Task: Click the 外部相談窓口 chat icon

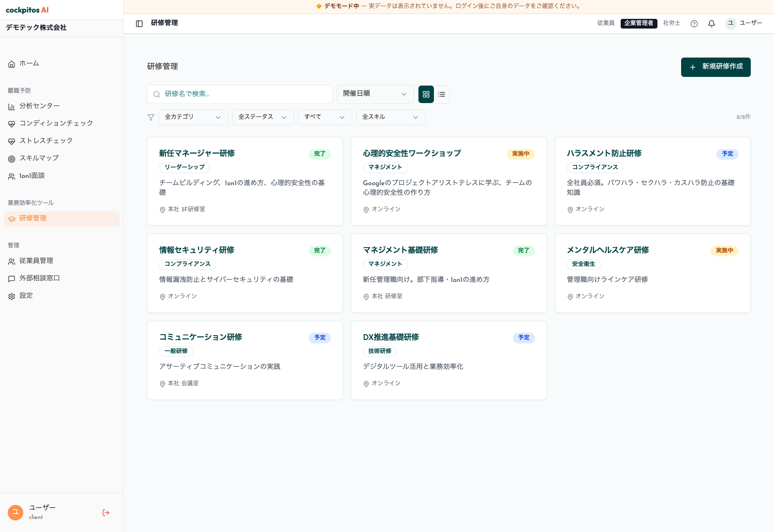Action: (12, 279)
